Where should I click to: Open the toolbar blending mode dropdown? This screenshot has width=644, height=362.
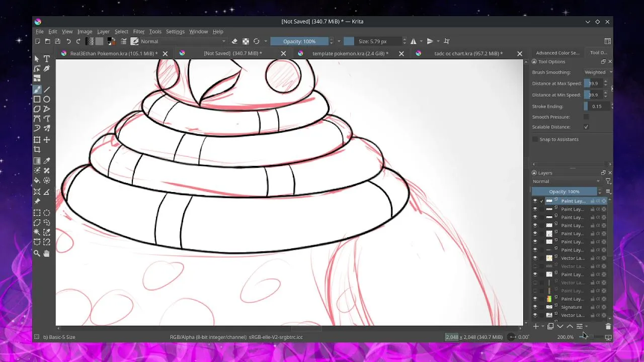pyautogui.click(x=183, y=41)
